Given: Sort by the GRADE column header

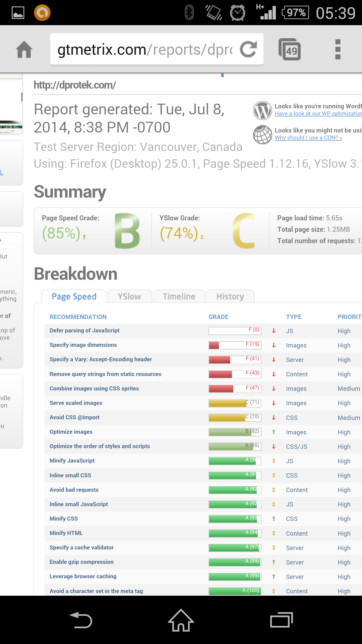Looking at the screenshot, I should 219,317.
